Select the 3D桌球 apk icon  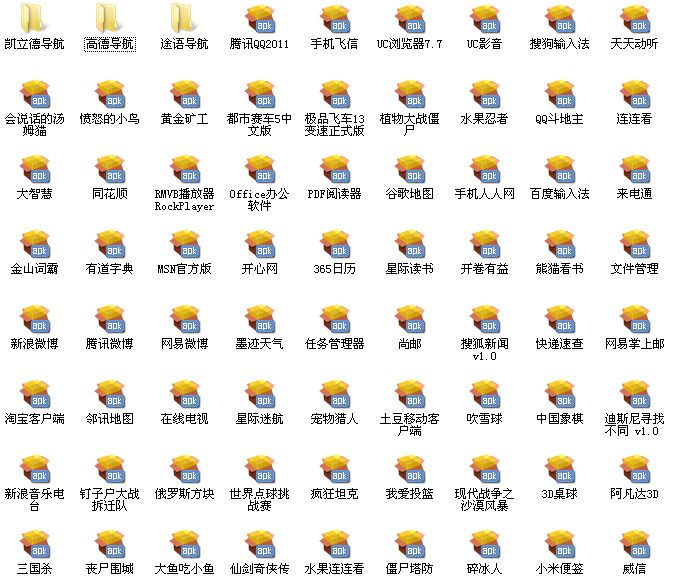(560, 469)
